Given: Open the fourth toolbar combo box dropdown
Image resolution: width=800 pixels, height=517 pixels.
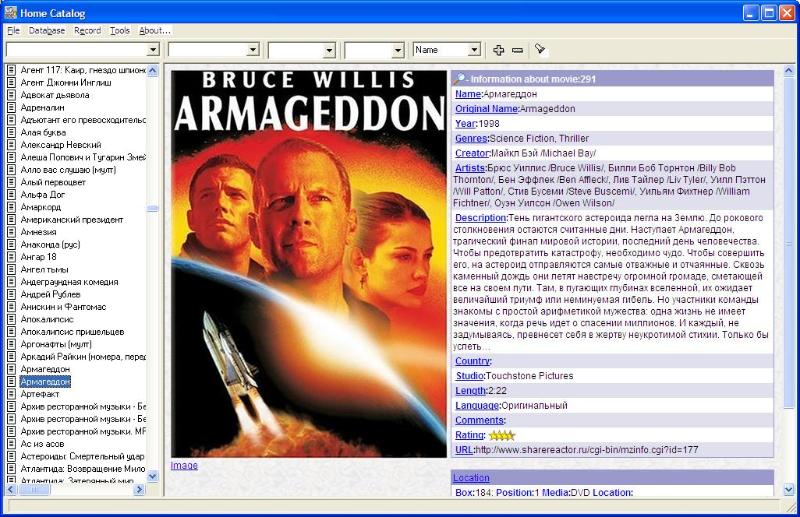Looking at the screenshot, I should pyautogui.click(x=398, y=50).
